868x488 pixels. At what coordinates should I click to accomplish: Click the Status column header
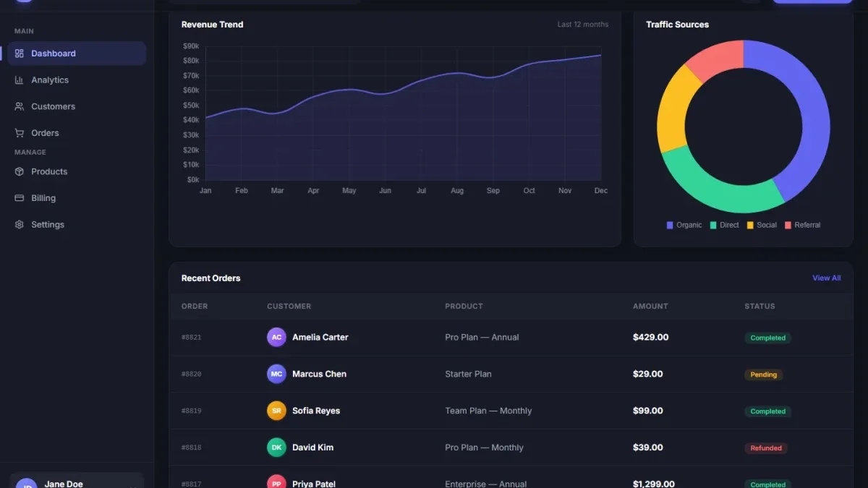[x=759, y=307]
